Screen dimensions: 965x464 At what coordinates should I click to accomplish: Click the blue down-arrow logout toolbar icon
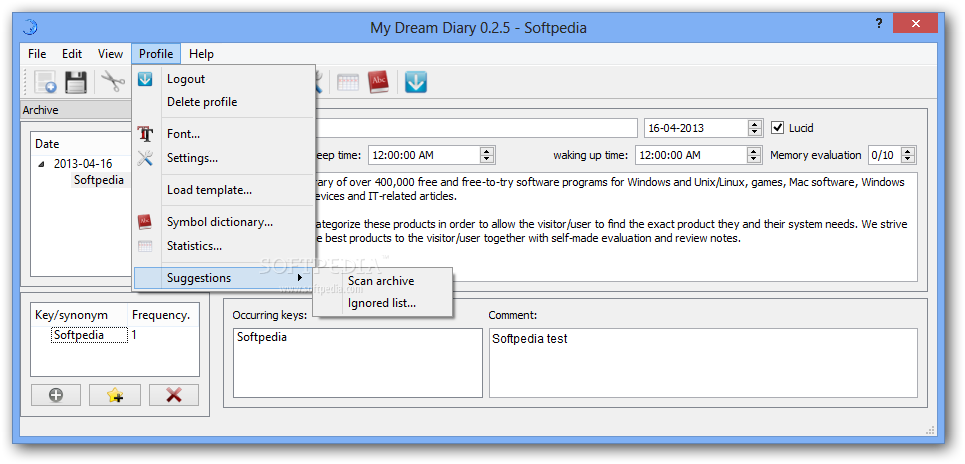(416, 82)
